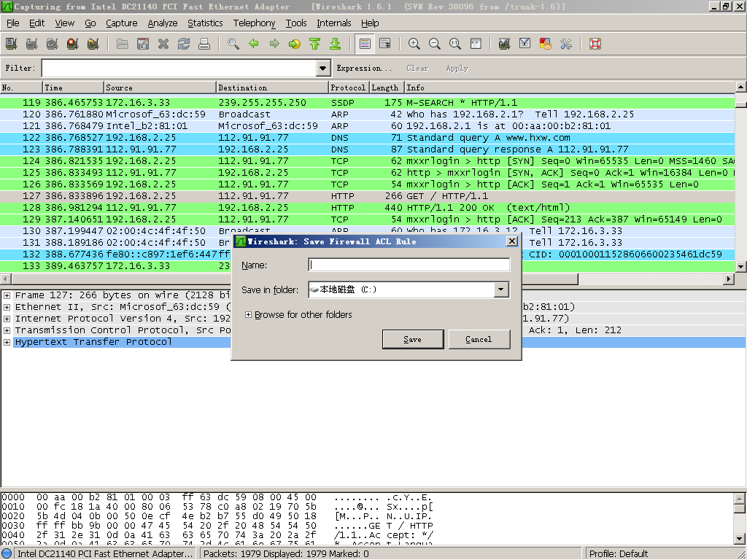Edit capture filters toolbar icon

pos(505,44)
